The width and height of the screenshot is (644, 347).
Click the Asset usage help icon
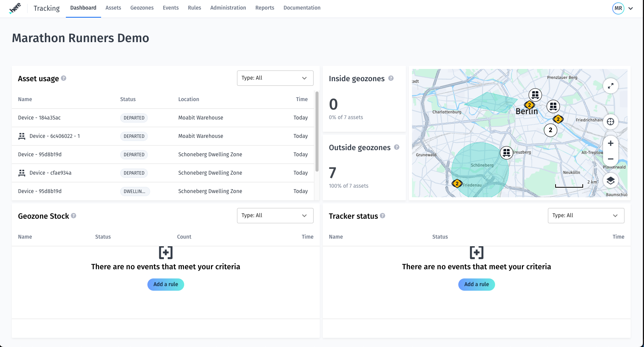click(64, 78)
